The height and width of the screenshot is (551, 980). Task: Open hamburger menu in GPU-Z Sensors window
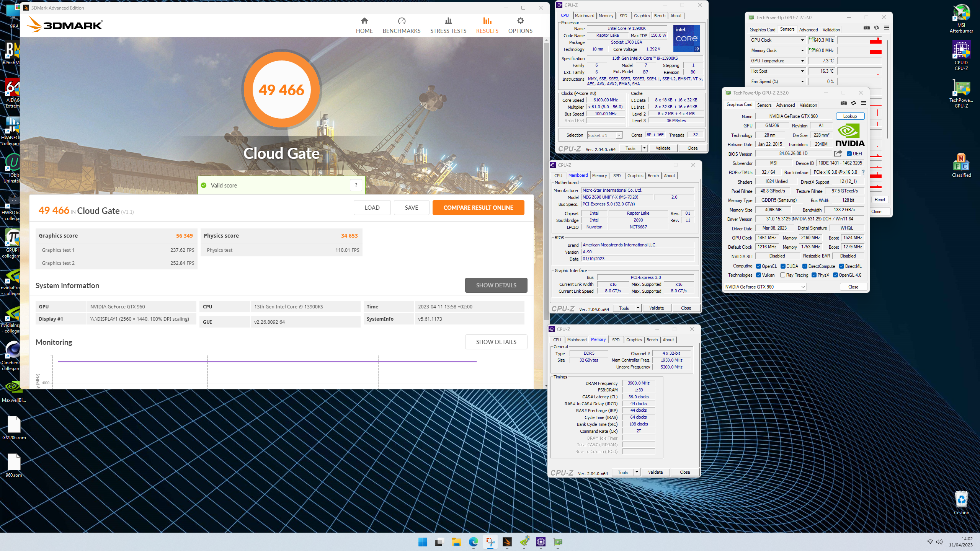[x=886, y=28]
